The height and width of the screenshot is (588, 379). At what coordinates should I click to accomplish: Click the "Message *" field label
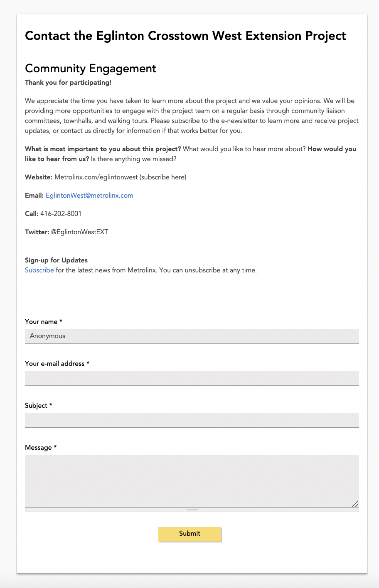(x=40, y=448)
